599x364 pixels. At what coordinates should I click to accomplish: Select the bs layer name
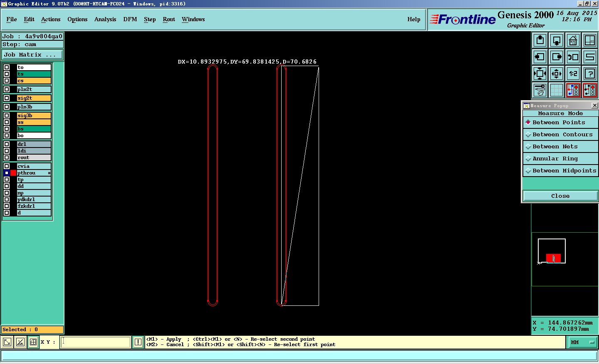[34, 129]
